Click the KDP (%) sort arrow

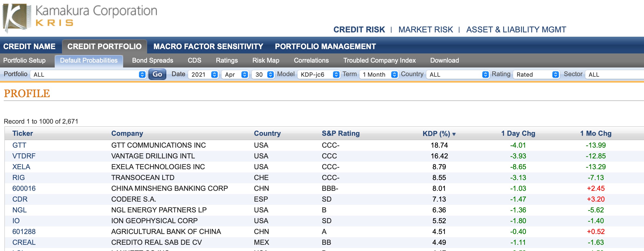pyautogui.click(x=454, y=134)
